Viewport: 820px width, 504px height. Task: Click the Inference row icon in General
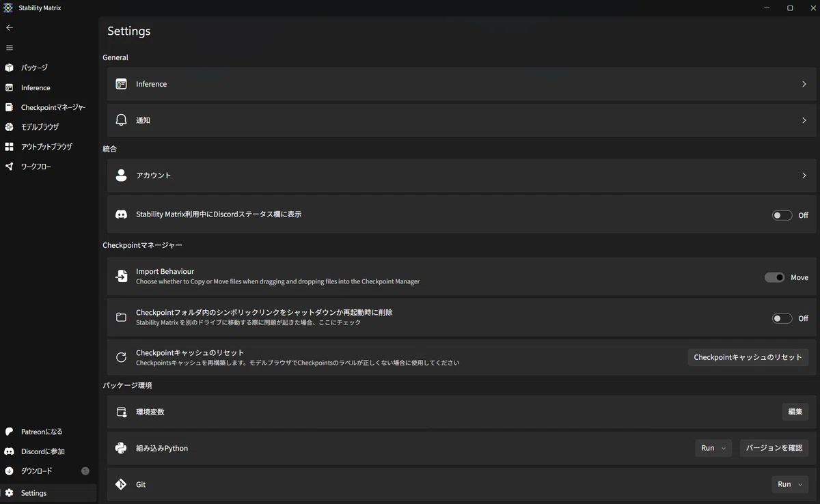121,84
